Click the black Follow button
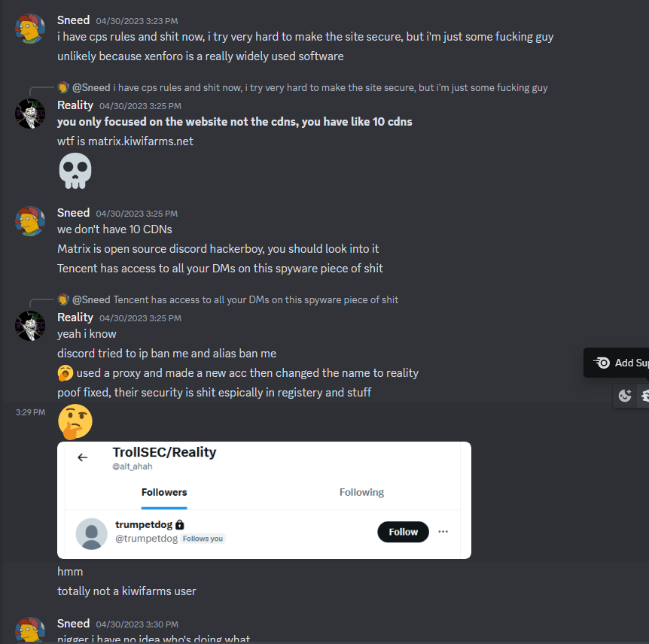Image resolution: width=649 pixels, height=644 pixels. tap(403, 532)
